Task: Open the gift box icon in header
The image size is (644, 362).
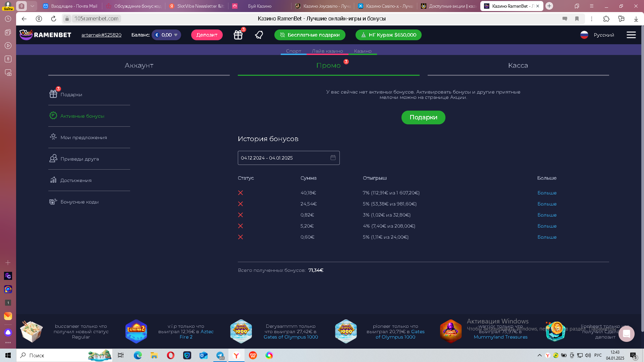Action: tap(238, 35)
